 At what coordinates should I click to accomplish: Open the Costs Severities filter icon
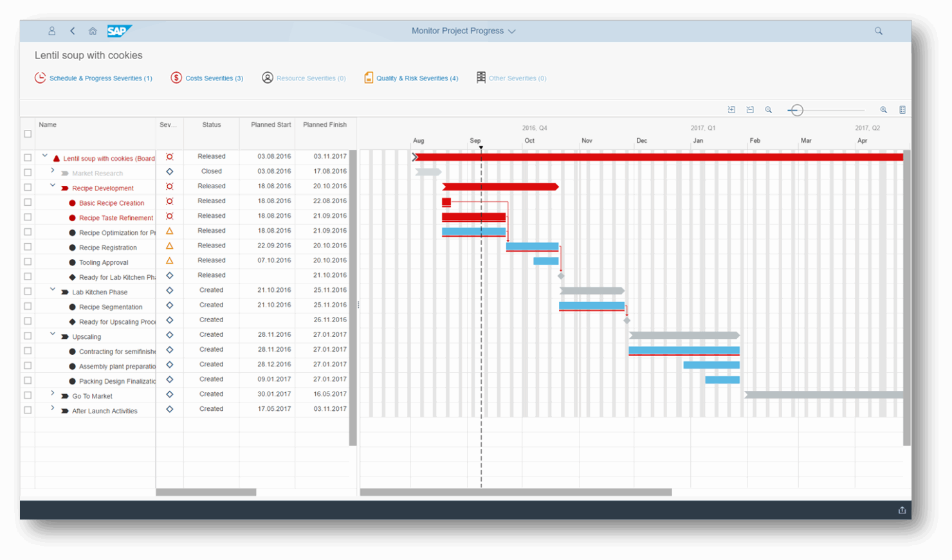point(176,77)
